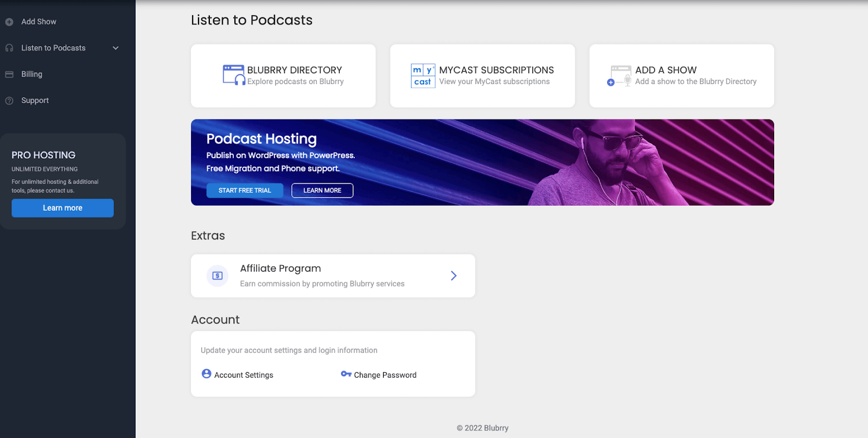
Task: Click LEARN MORE on the hosting banner
Action: [322, 191]
